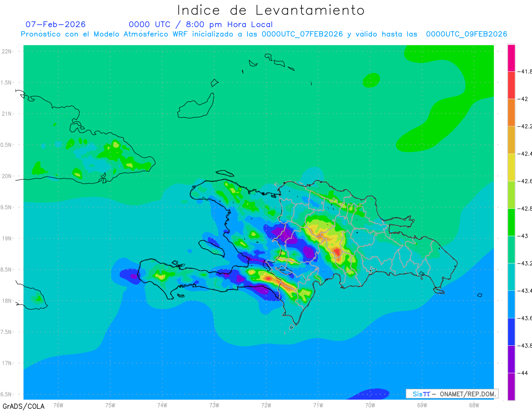Pick the orange swatch between -42 and -42.2
The width and height of the screenshot is (532, 411).
click(x=511, y=112)
